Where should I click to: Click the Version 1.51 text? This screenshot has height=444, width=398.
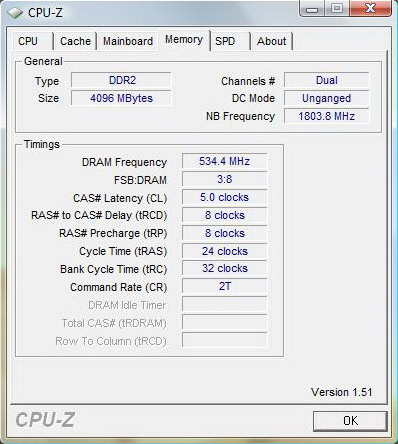pyautogui.click(x=342, y=392)
